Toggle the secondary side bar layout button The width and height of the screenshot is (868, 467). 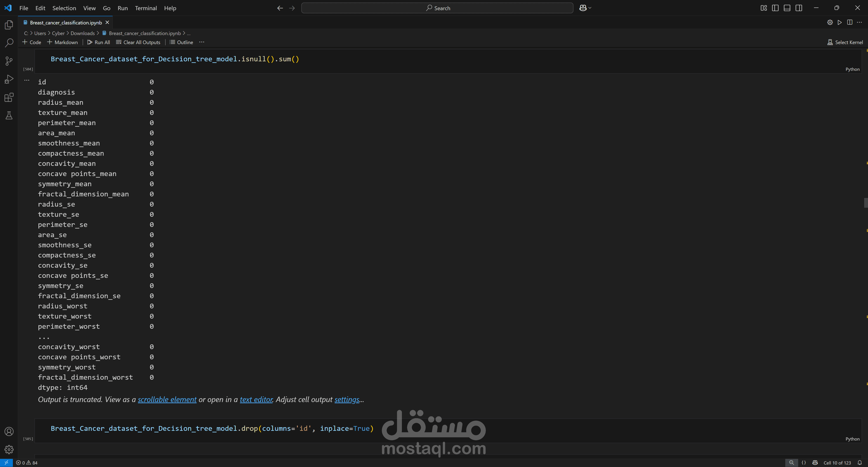799,8
